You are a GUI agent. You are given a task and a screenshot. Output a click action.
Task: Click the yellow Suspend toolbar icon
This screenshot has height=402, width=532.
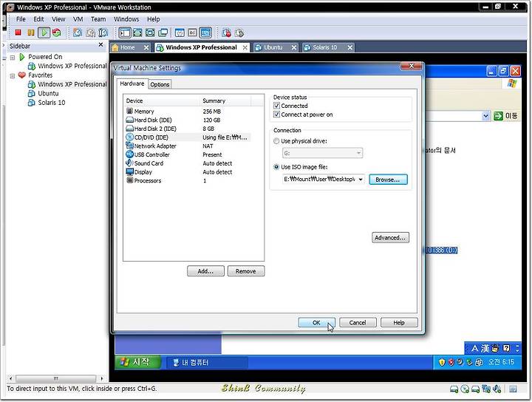(x=31, y=33)
